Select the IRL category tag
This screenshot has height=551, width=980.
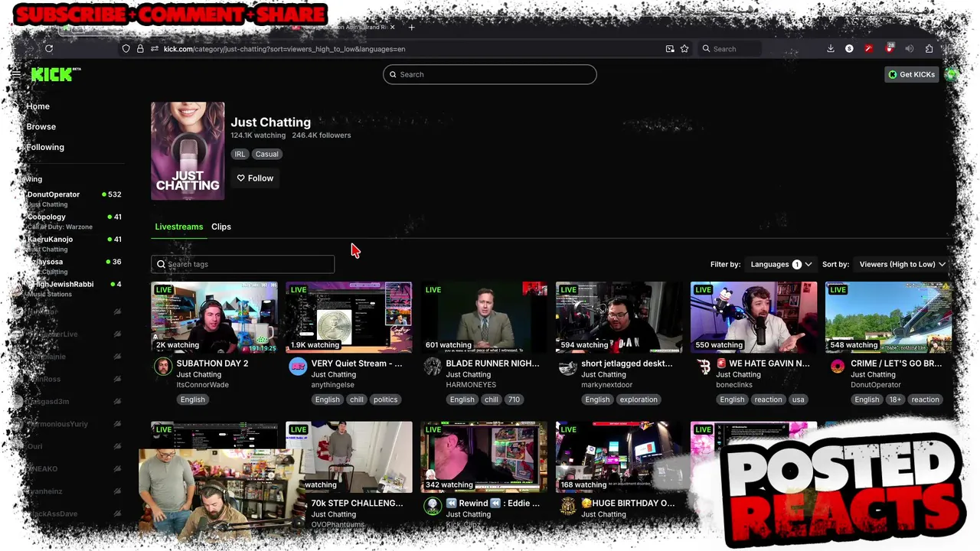point(240,154)
